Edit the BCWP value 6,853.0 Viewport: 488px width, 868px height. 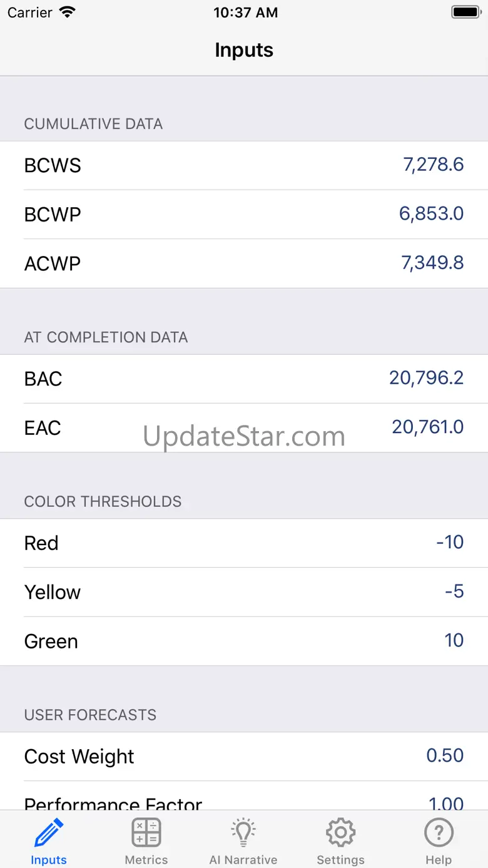coord(431,214)
